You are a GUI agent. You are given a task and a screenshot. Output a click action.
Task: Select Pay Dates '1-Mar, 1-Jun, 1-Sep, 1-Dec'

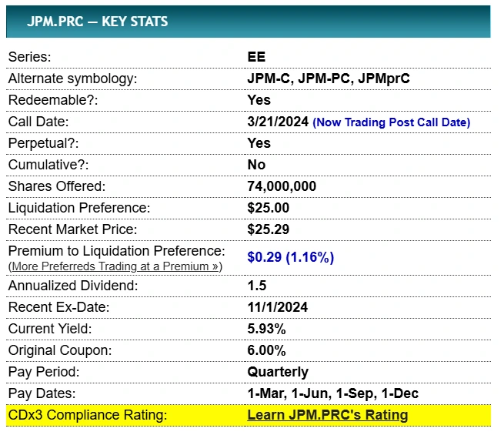tap(332, 393)
